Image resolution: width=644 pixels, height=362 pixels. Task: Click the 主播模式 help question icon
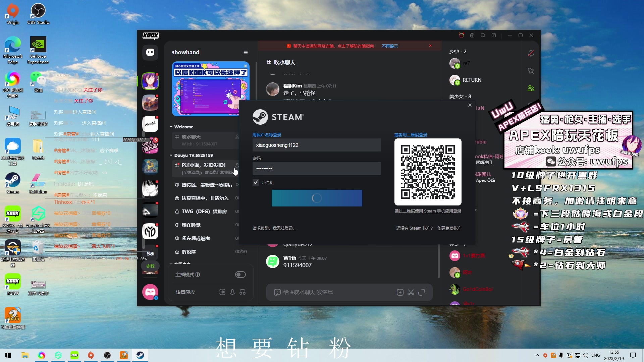click(x=198, y=275)
